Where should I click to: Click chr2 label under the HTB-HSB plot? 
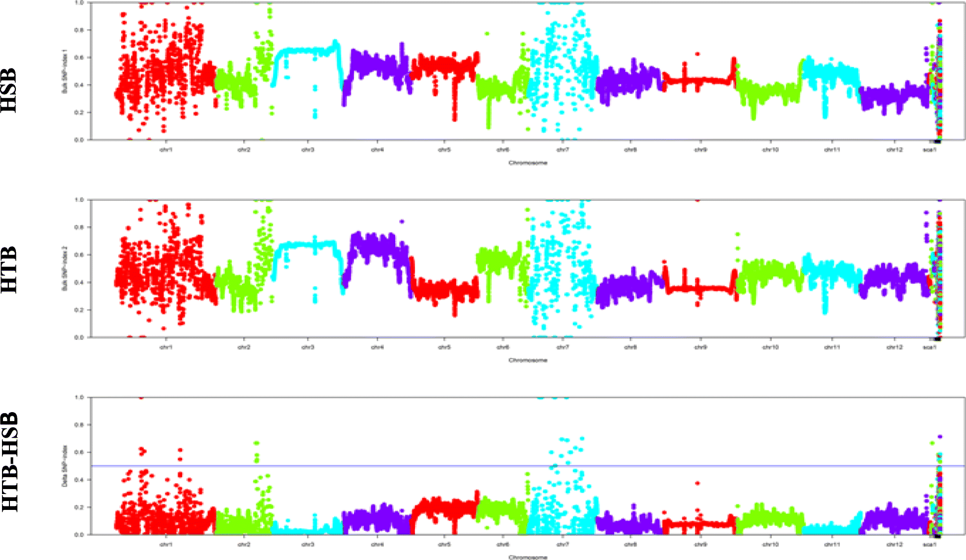(x=244, y=545)
